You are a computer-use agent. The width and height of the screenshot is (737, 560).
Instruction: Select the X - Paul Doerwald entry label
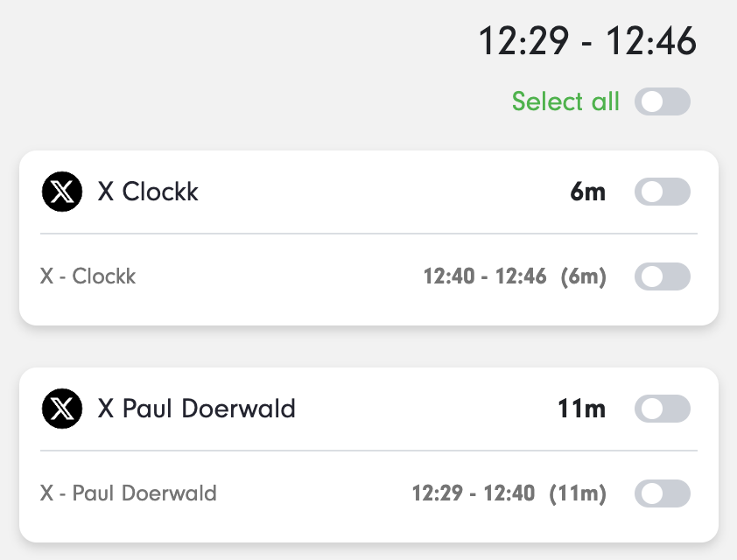129,493
